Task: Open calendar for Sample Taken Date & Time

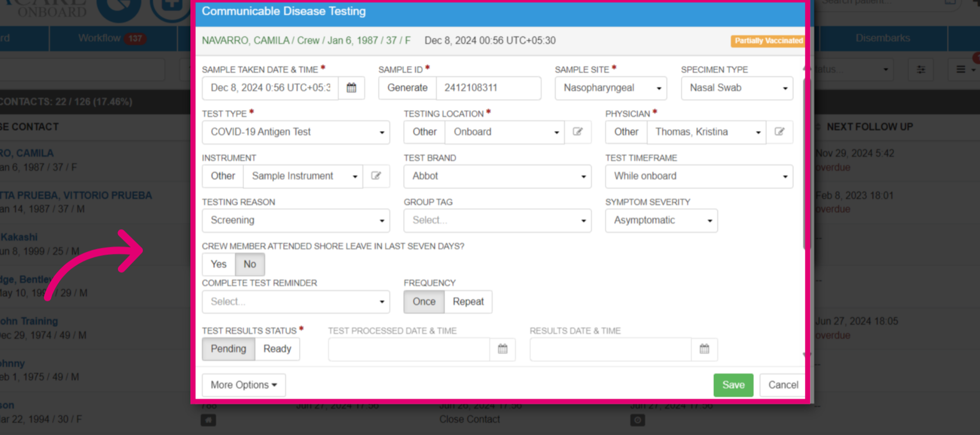Action: tap(351, 88)
